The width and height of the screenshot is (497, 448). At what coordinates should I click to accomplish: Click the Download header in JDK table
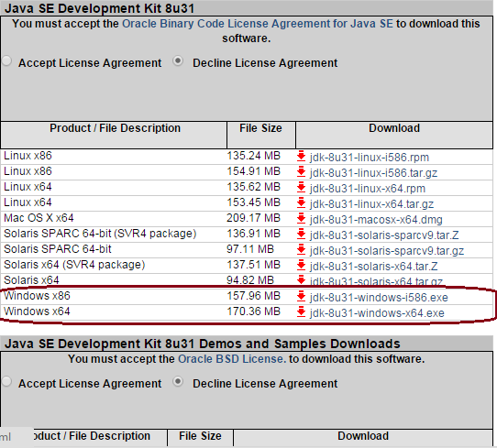click(394, 128)
